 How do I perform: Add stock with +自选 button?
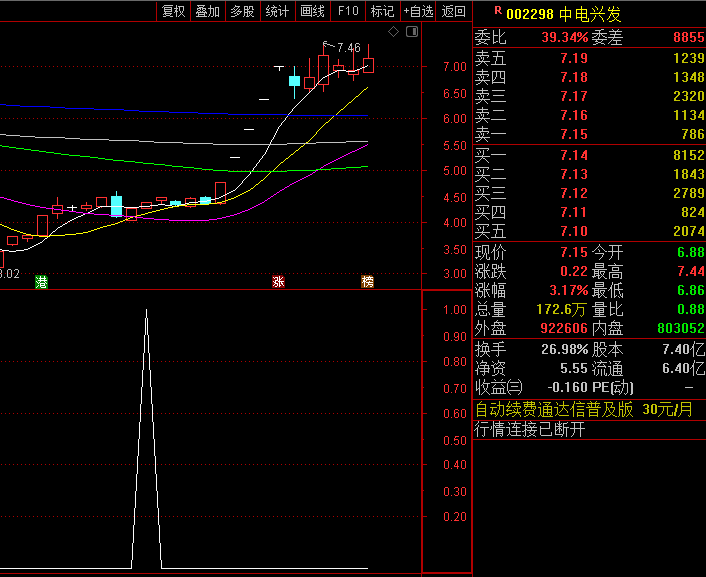tap(419, 11)
